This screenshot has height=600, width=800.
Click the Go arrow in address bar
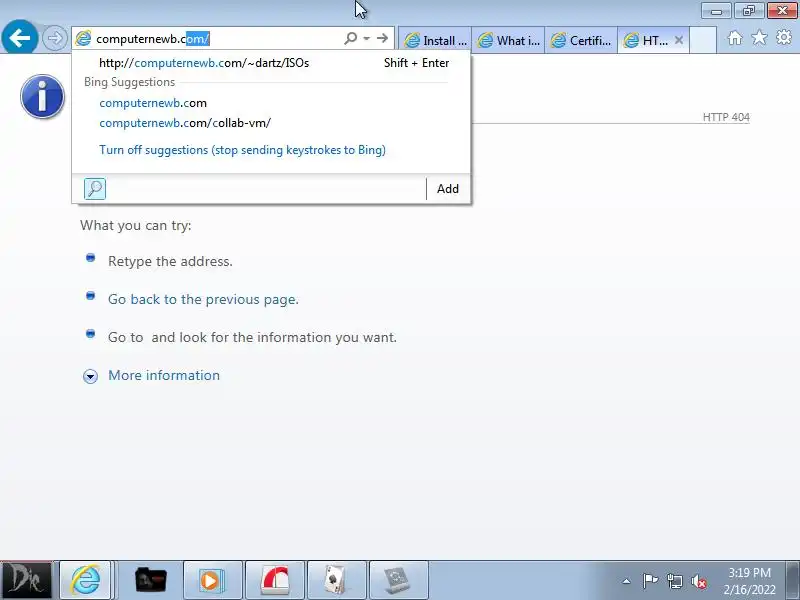click(x=382, y=38)
